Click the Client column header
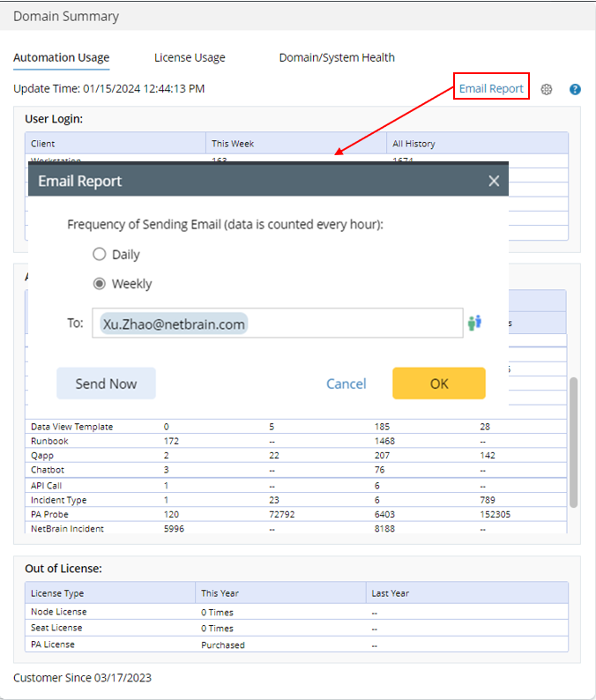 click(x=43, y=143)
